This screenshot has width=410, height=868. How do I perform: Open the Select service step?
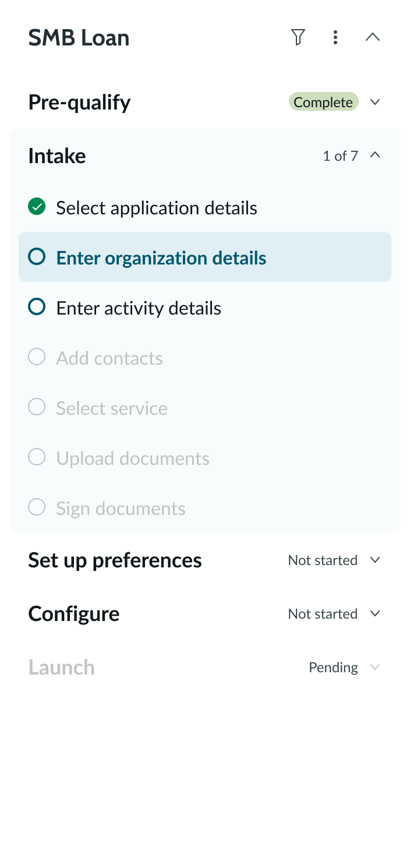tap(111, 408)
